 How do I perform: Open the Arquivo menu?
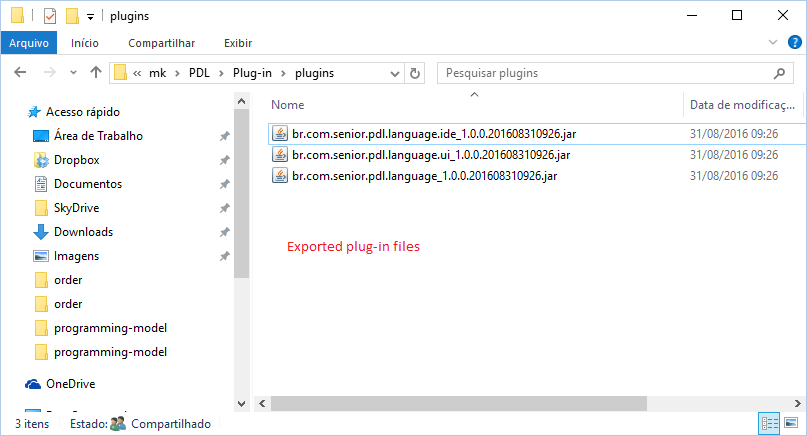(x=29, y=43)
